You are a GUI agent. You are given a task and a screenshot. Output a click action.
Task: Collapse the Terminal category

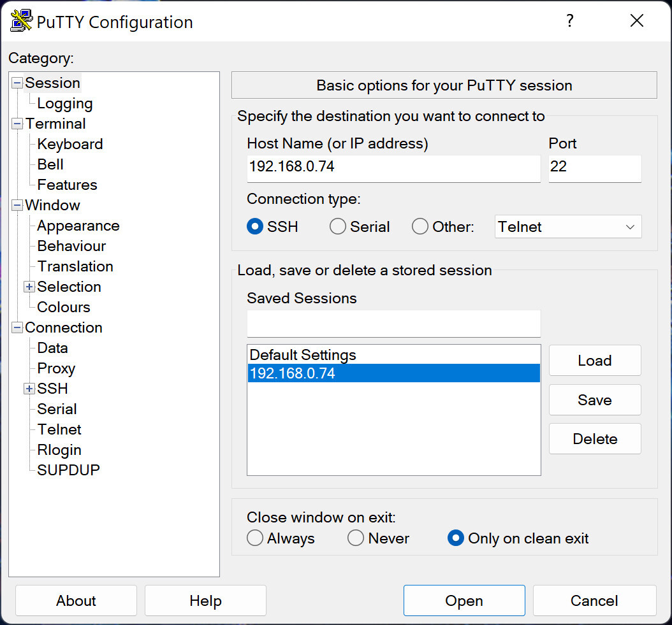coord(17,124)
